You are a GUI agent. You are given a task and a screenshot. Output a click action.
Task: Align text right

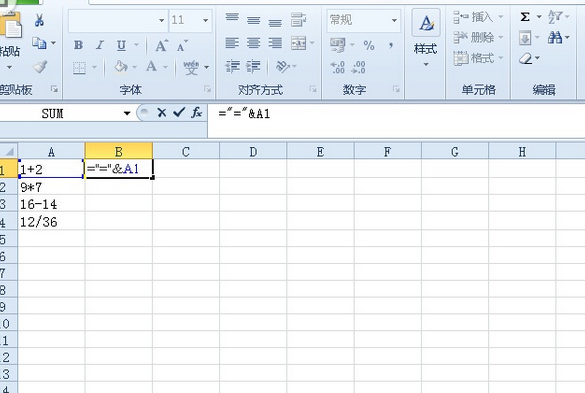coord(275,43)
